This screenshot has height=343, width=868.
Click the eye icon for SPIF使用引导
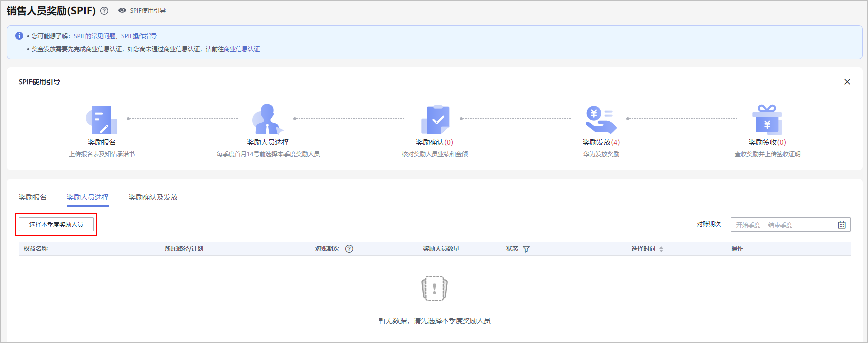point(122,10)
